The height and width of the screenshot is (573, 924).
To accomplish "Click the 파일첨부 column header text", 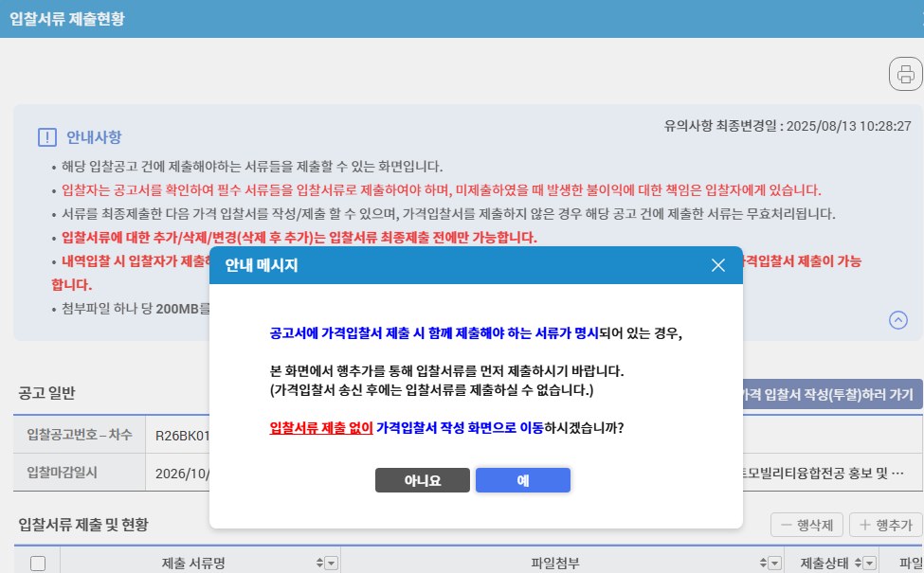I will click(555, 564).
